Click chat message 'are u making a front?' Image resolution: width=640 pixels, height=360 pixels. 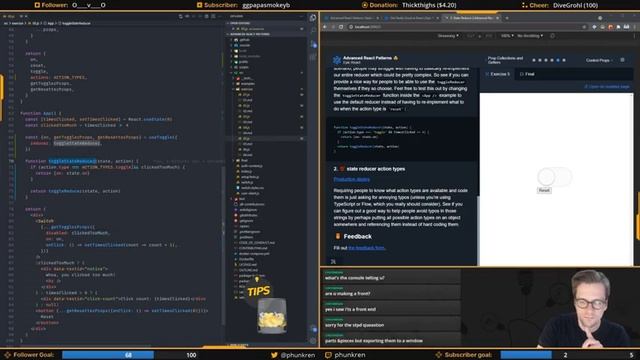[347, 293]
